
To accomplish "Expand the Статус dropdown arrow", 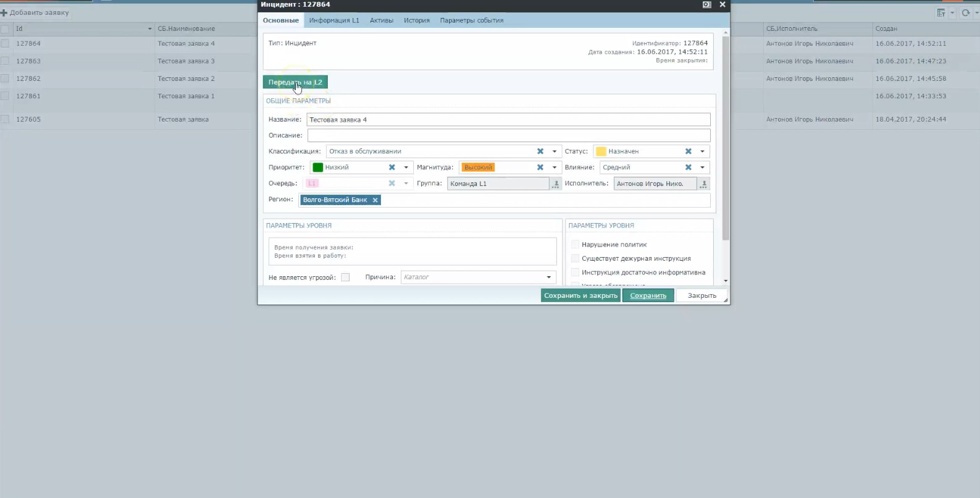I will click(x=702, y=151).
